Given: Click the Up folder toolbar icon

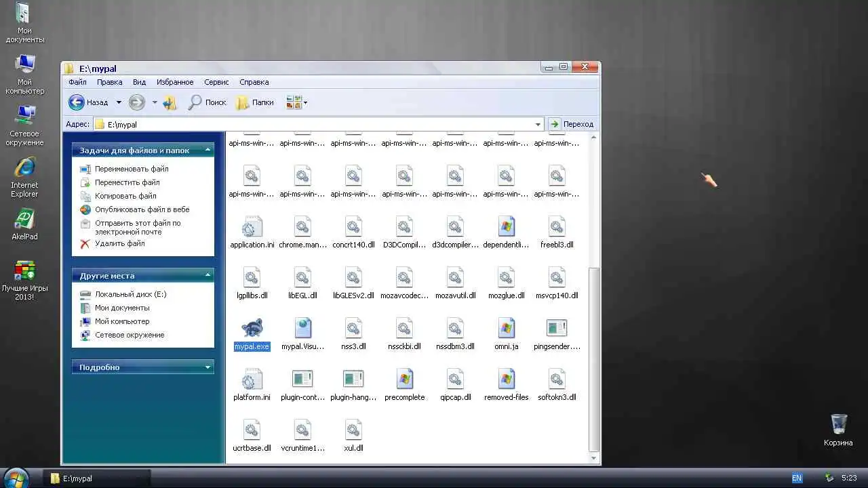Looking at the screenshot, I should (170, 102).
